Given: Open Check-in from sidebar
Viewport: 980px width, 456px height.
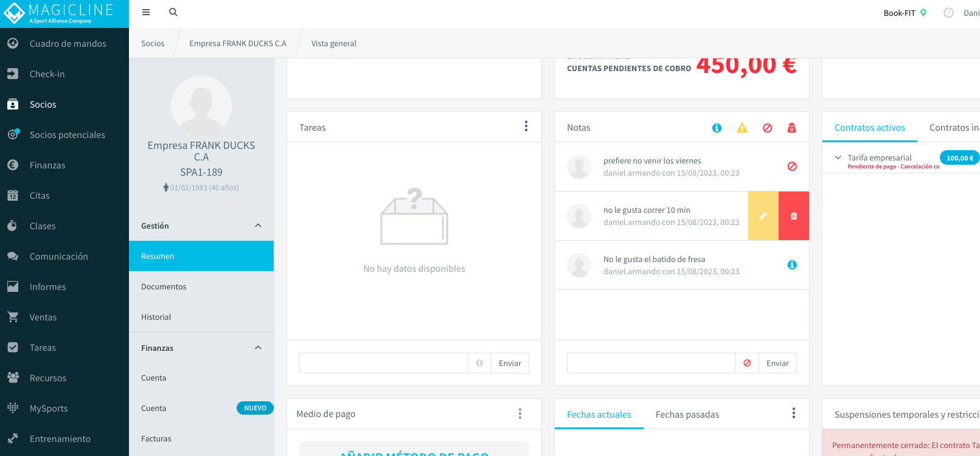Looking at the screenshot, I should coord(64,74).
